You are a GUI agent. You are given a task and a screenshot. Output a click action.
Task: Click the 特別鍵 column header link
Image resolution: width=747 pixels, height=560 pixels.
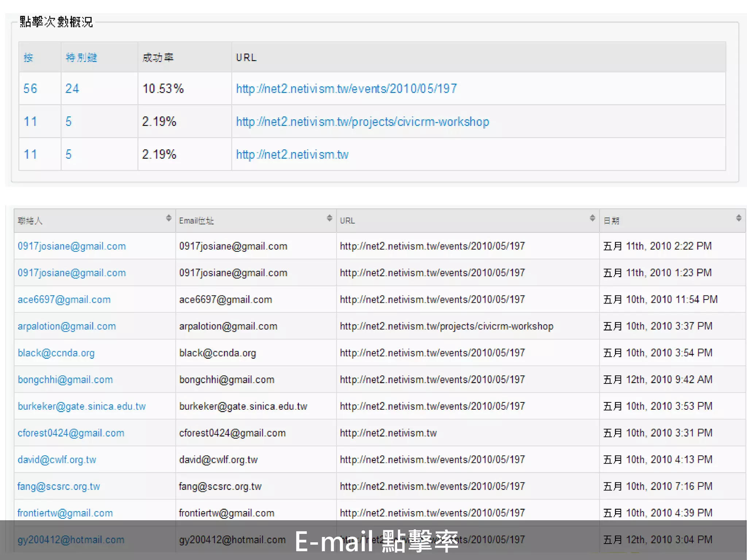point(81,58)
